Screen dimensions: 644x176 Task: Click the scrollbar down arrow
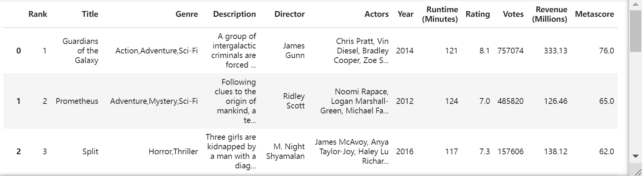[635, 156]
